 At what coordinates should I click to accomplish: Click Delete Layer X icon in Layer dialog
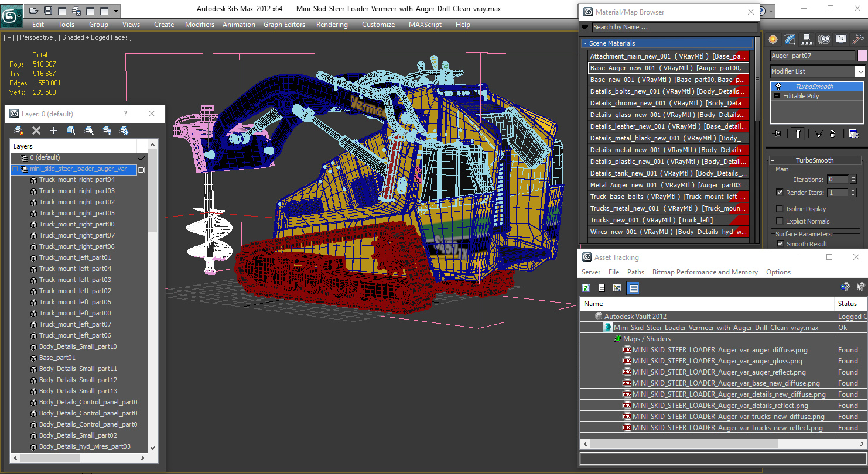coord(36,130)
